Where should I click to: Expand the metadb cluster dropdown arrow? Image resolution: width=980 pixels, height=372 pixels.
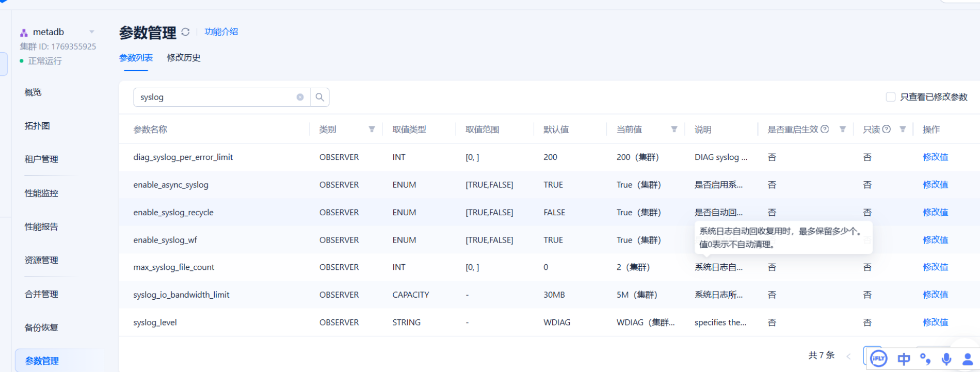(92, 32)
